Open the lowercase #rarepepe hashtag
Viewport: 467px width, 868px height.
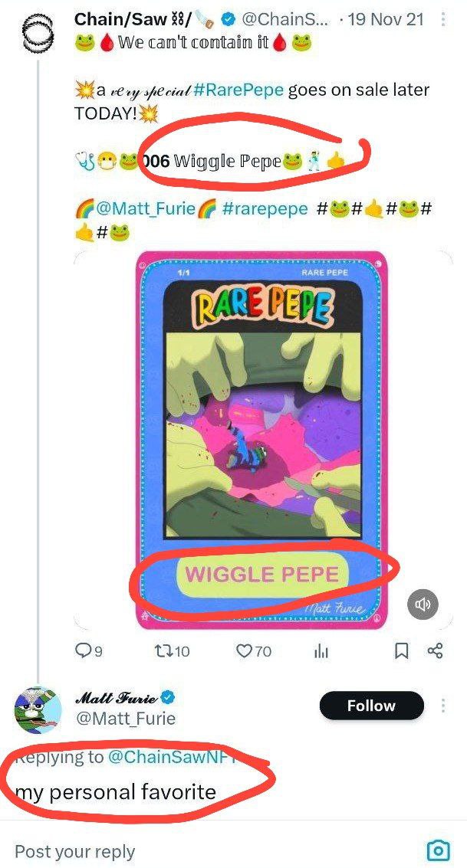[x=265, y=208]
